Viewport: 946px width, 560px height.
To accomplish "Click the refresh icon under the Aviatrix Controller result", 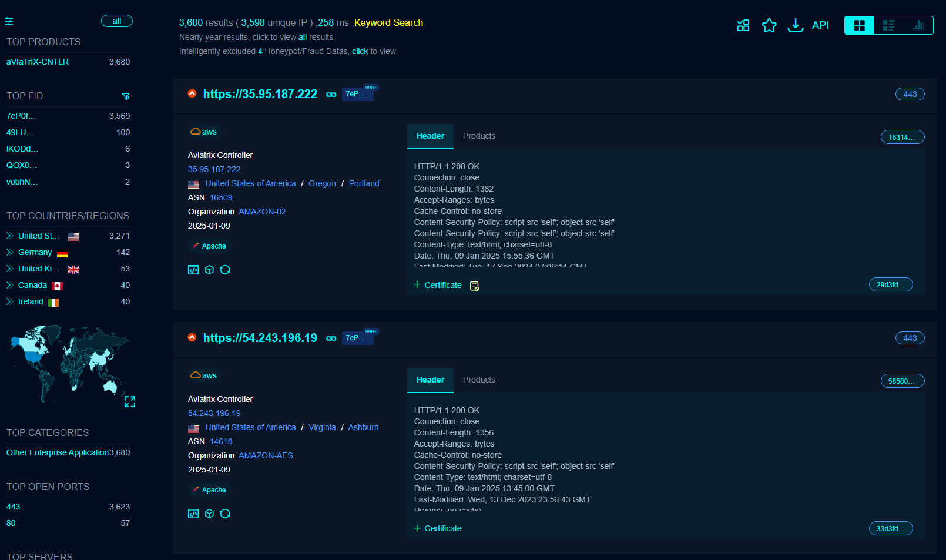I will coord(226,270).
